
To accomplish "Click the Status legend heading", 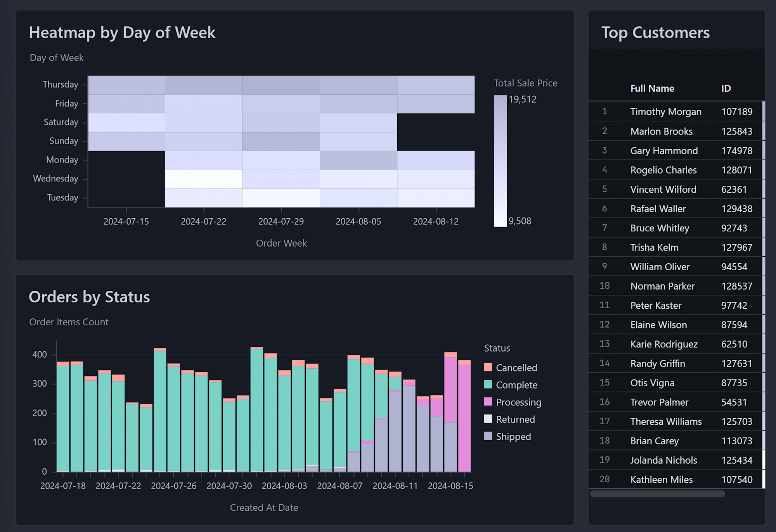I will coord(497,348).
